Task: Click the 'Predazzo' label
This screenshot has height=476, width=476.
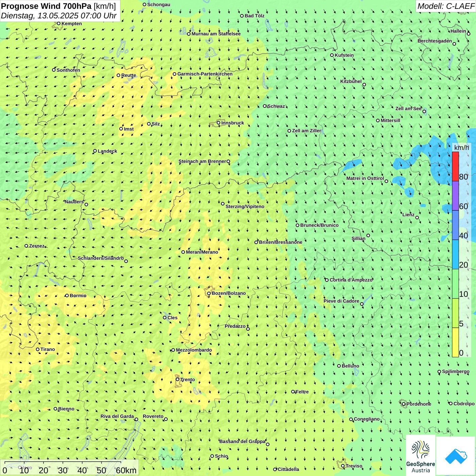Action: (x=235, y=326)
